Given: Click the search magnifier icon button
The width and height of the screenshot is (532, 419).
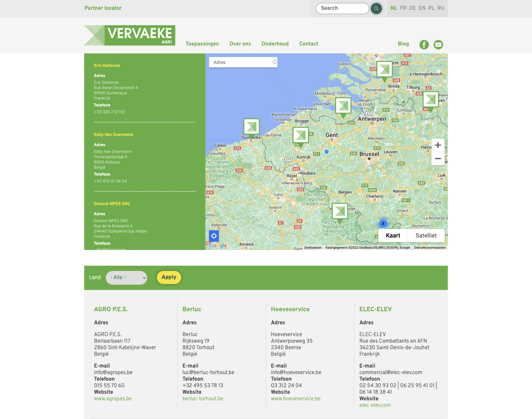Looking at the screenshot, I should click(376, 9).
